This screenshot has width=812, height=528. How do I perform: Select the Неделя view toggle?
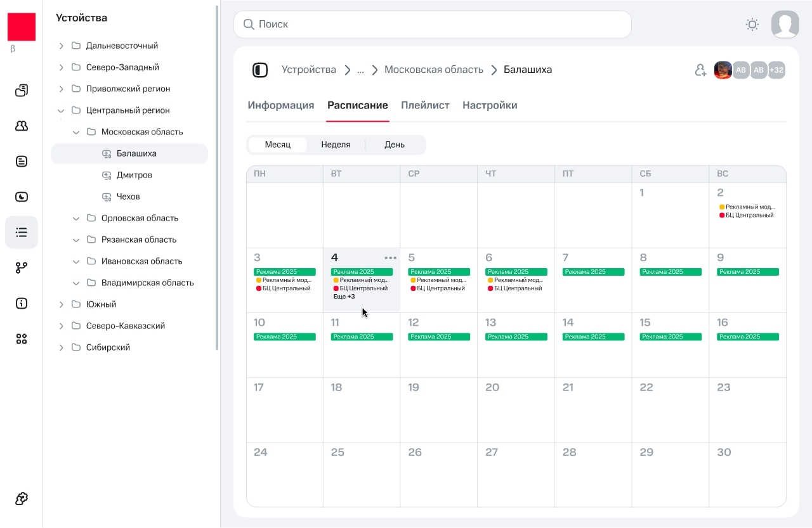pyautogui.click(x=336, y=145)
